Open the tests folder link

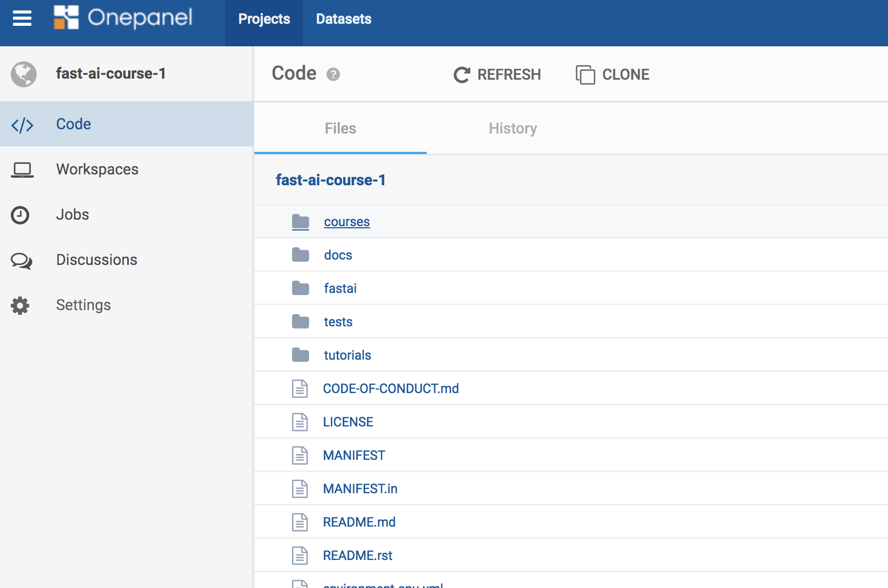338,322
